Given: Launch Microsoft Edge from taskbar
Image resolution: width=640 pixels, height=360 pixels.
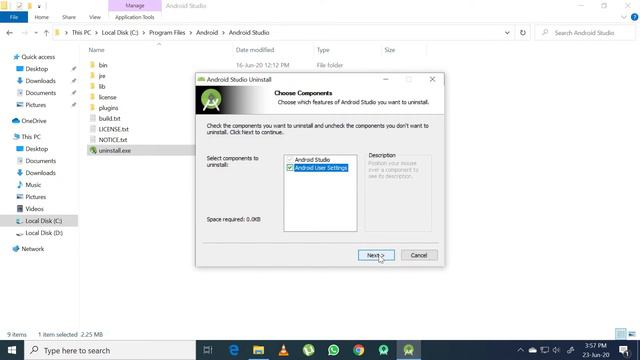Looking at the screenshot, I should [233, 350].
